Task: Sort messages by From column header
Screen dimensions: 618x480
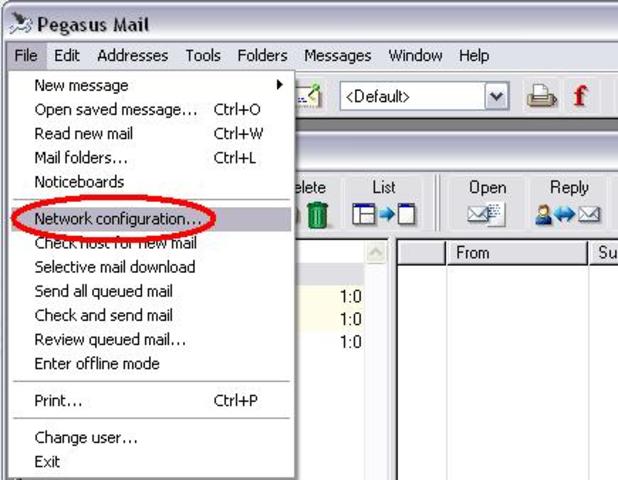Action: click(516, 253)
